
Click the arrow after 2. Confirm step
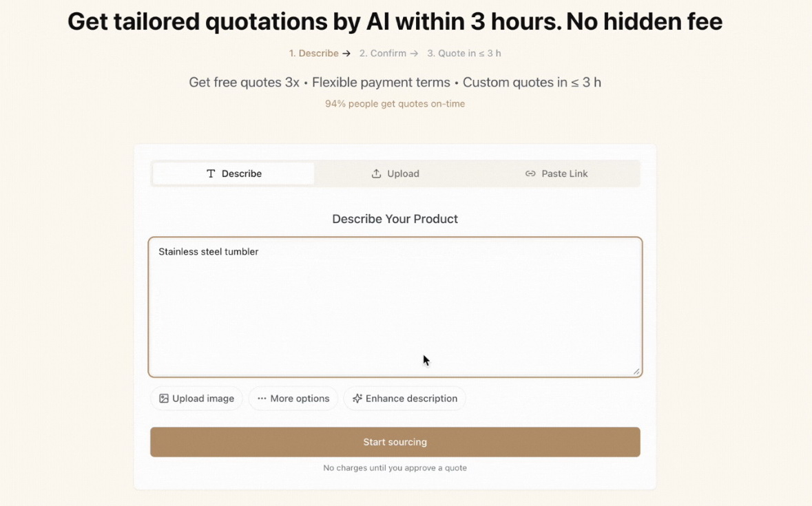click(x=414, y=53)
